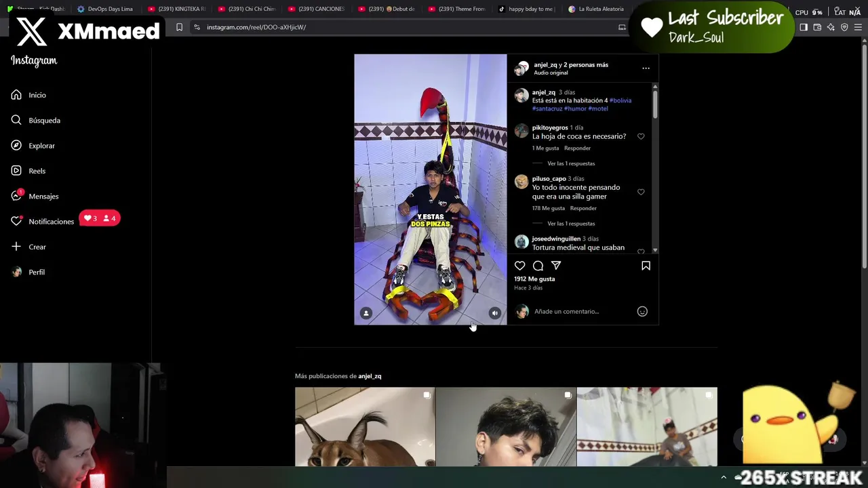Open Notificaciones in the sidebar
This screenshot has height=488, width=868.
pos(43,222)
